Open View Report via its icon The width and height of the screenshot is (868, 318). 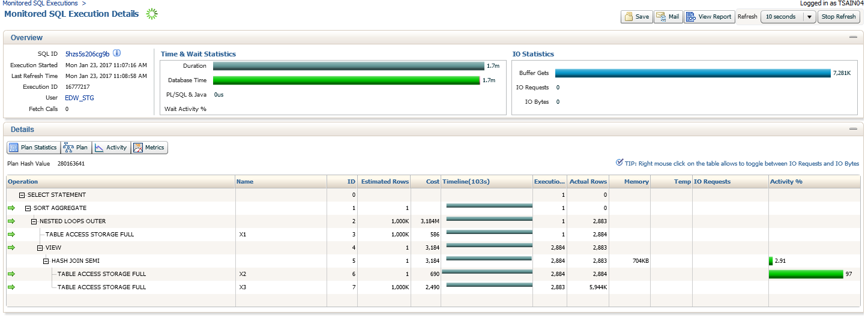point(691,17)
